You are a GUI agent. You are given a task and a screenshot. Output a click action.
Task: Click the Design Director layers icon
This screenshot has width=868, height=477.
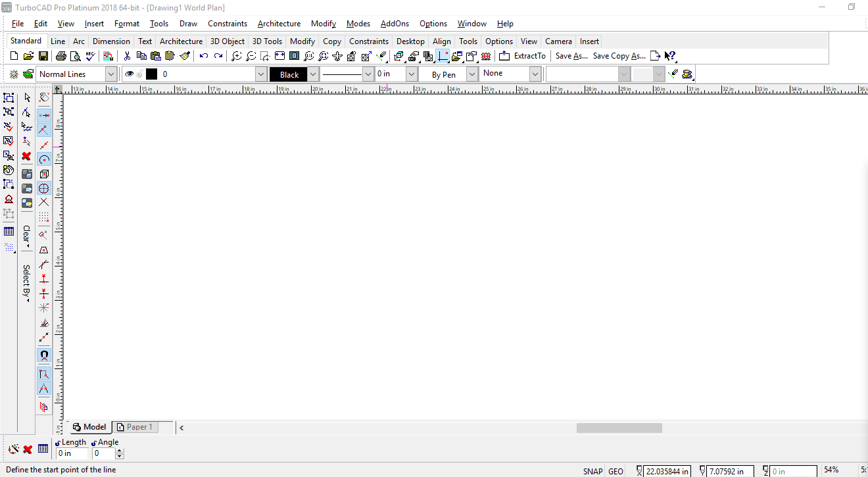(28, 74)
